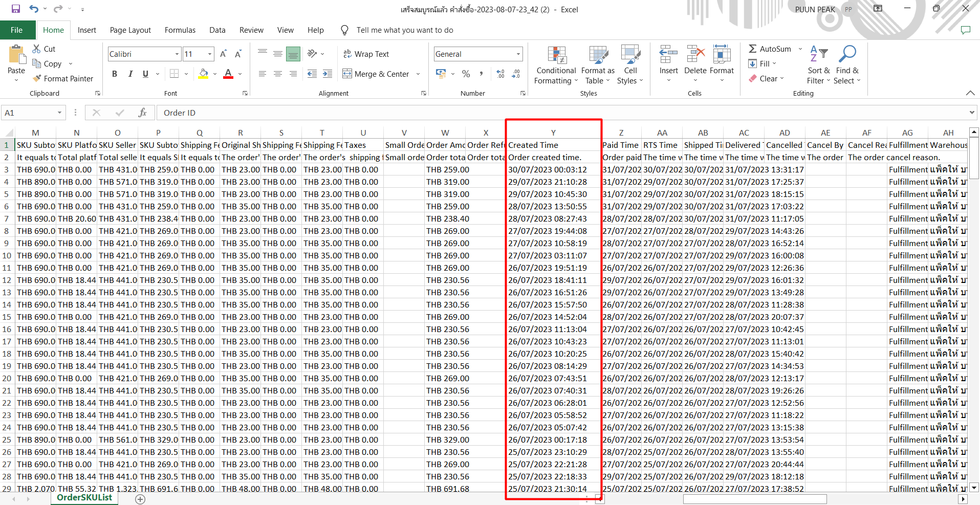Click the Decrease Decimal icon
The width and height of the screenshot is (980, 505).
(x=516, y=74)
